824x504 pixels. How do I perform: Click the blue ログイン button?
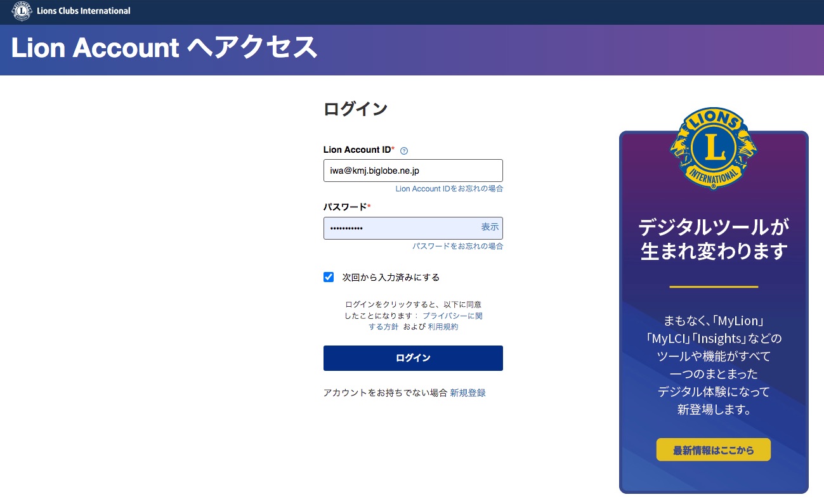[413, 358]
